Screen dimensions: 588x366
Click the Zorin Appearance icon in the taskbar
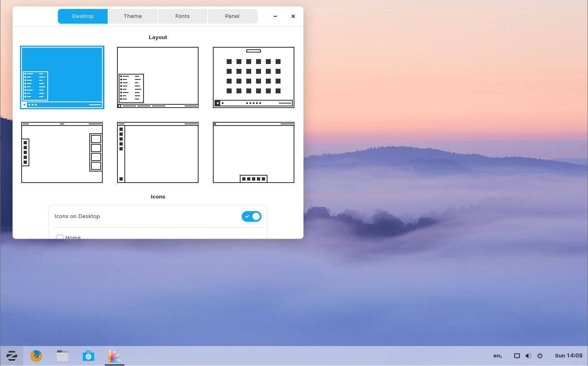(114, 355)
